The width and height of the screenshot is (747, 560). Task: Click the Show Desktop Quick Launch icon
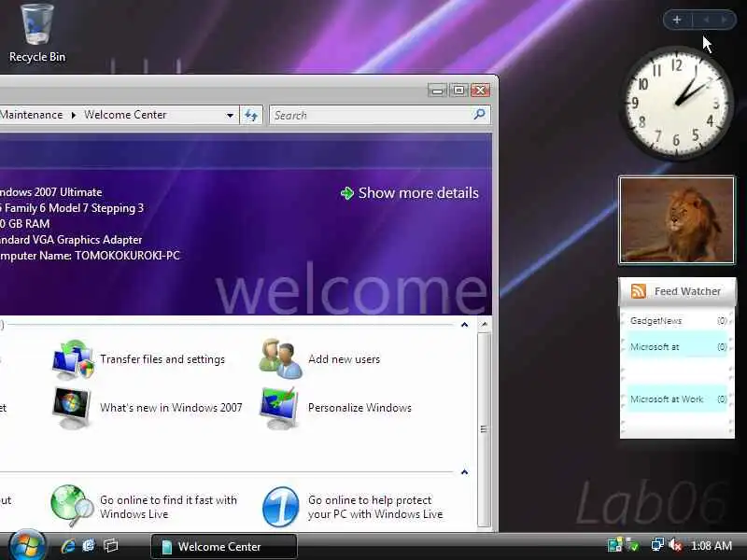click(x=89, y=546)
